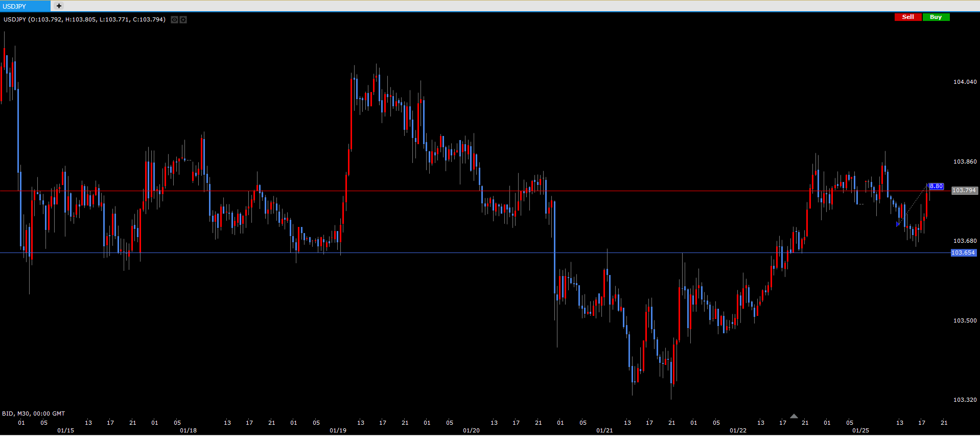Click the 103.500 price axis label
Image resolution: width=980 pixels, height=436 pixels.
point(965,320)
